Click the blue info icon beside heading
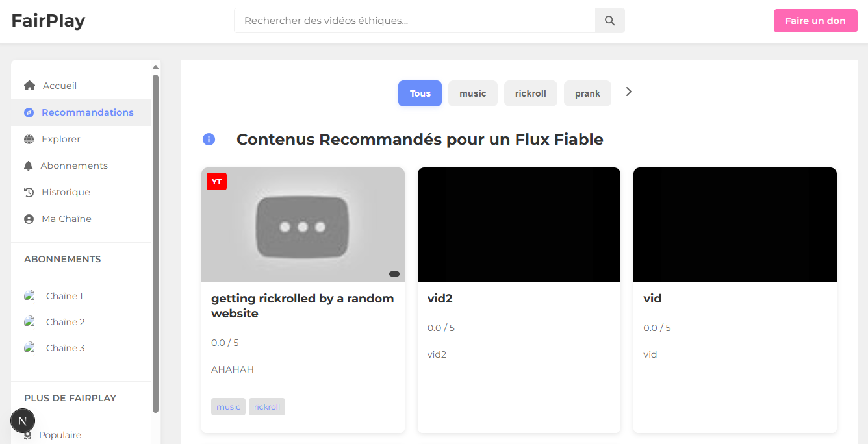 [209, 140]
